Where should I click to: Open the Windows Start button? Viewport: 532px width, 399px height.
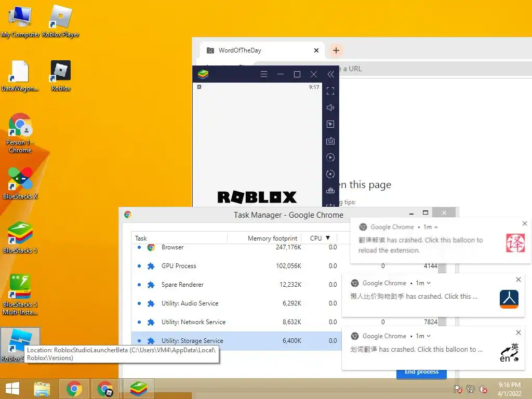tap(12, 389)
